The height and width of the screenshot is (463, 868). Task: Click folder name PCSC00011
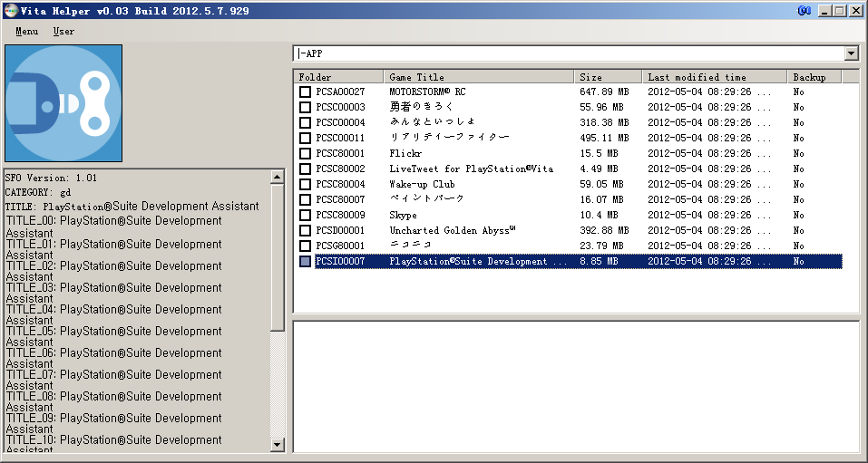(x=340, y=138)
